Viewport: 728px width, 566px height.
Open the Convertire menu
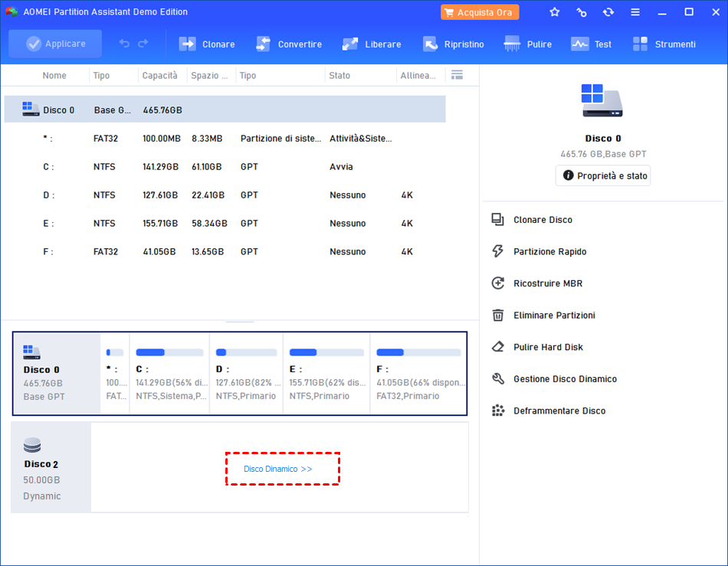coord(289,44)
